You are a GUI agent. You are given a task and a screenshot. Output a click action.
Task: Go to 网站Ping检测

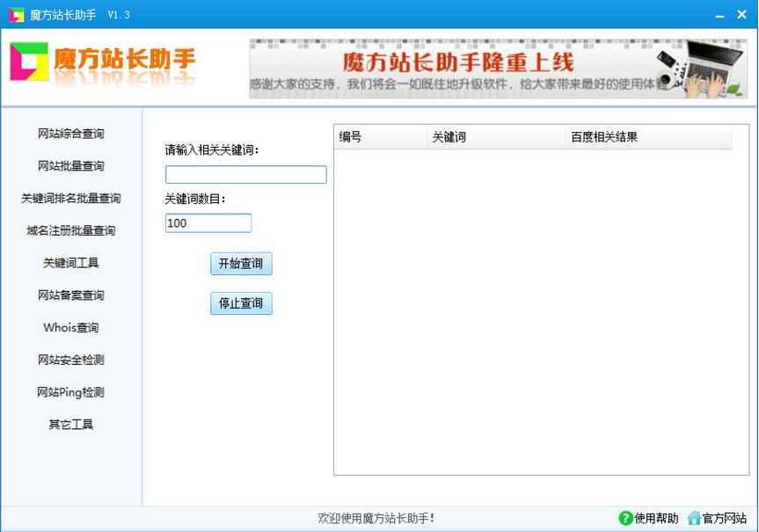(71, 392)
